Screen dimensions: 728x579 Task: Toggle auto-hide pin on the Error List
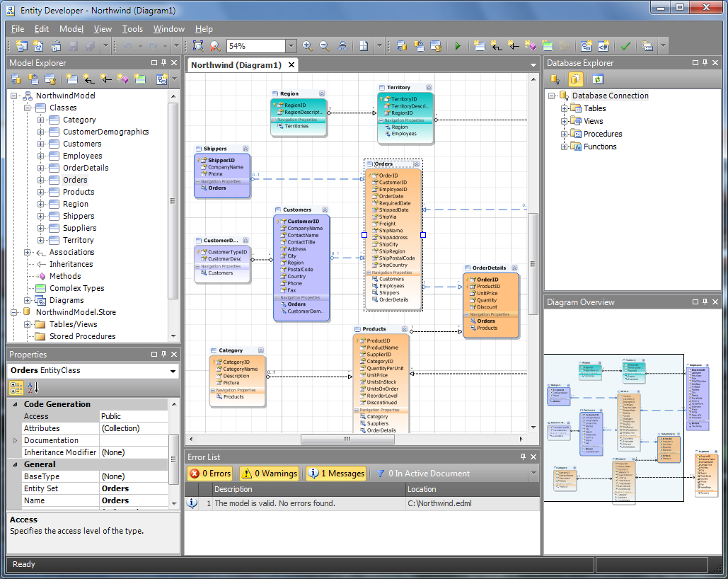pos(524,457)
